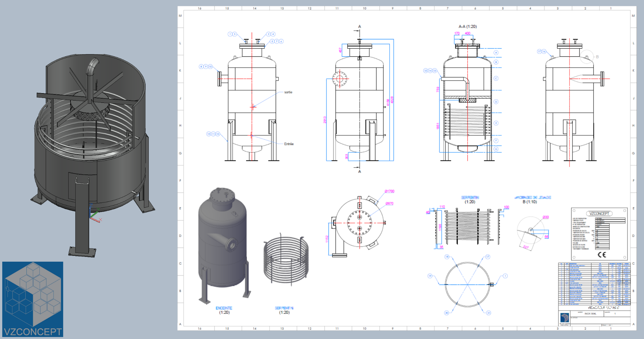Select the XYZ axis triad in 3D view
Viewport: 644px width, 339px height.
pyautogui.click(x=94, y=215)
